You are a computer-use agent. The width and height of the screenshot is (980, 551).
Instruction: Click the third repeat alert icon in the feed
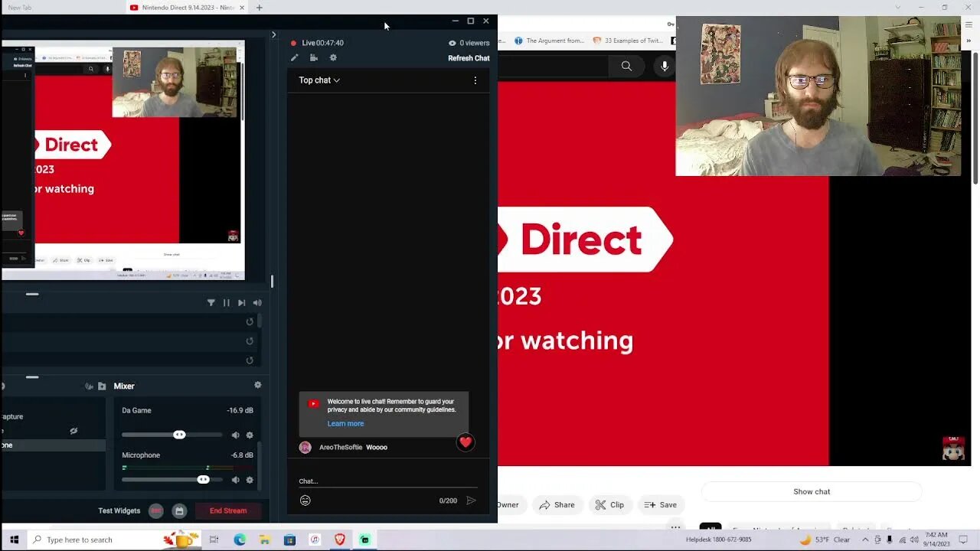coord(250,360)
